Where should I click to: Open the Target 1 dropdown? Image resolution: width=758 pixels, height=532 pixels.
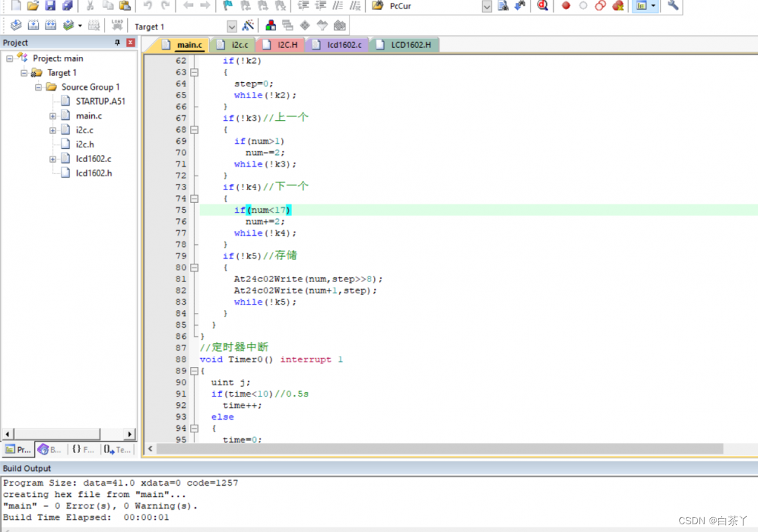point(232,27)
